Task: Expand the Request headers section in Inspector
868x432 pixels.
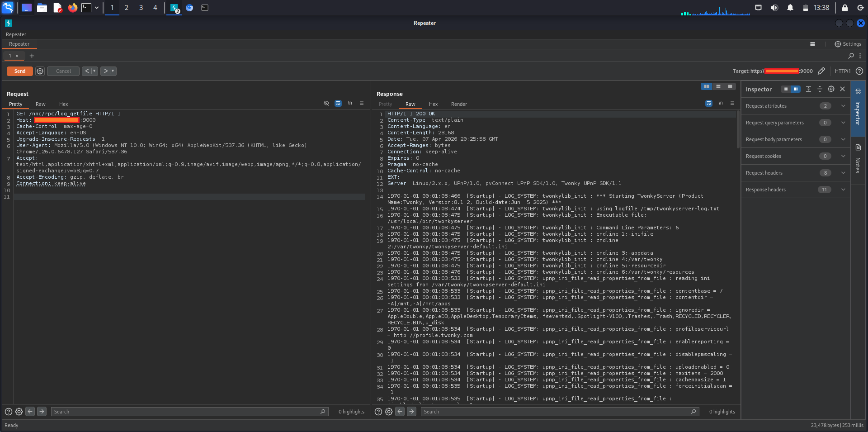Action: (x=843, y=173)
